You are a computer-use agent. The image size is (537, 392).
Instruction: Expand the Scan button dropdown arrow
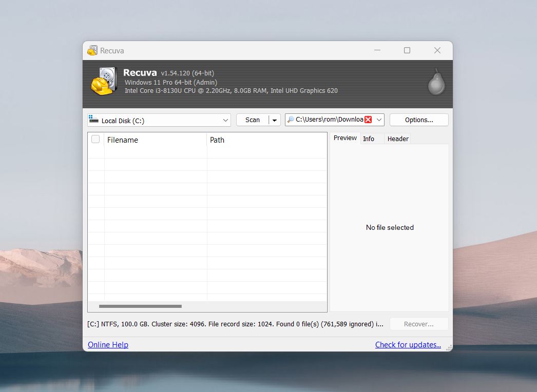275,120
